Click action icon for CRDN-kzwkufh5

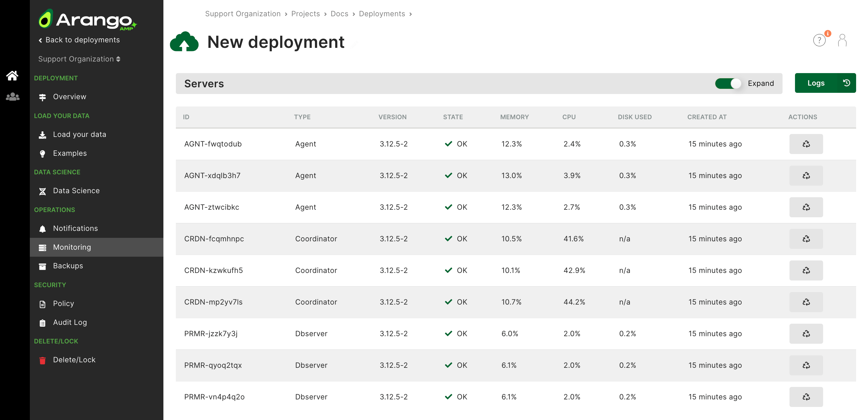tap(806, 271)
